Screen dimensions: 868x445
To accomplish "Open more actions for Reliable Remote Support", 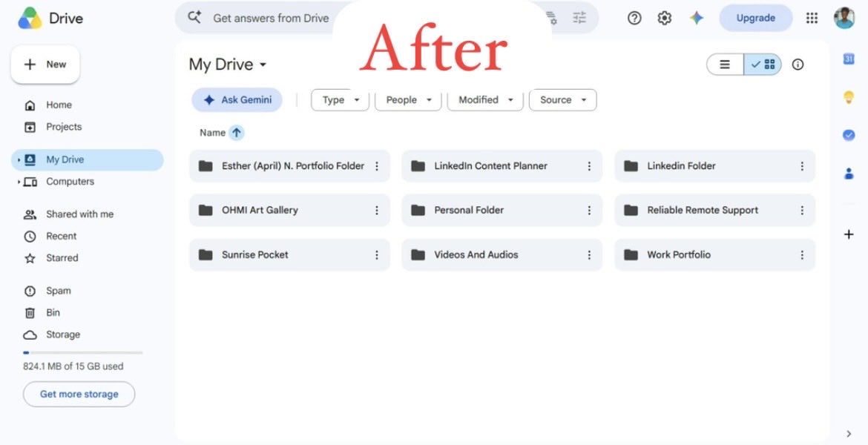I will tap(801, 211).
